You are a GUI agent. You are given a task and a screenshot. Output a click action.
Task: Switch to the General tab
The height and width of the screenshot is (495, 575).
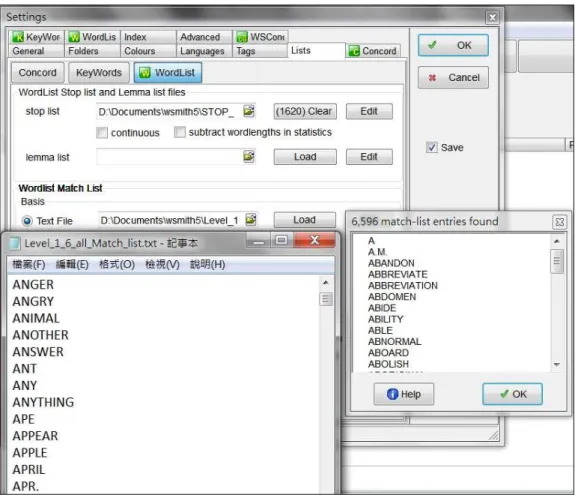pyautogui.click(x=36, y=51)
